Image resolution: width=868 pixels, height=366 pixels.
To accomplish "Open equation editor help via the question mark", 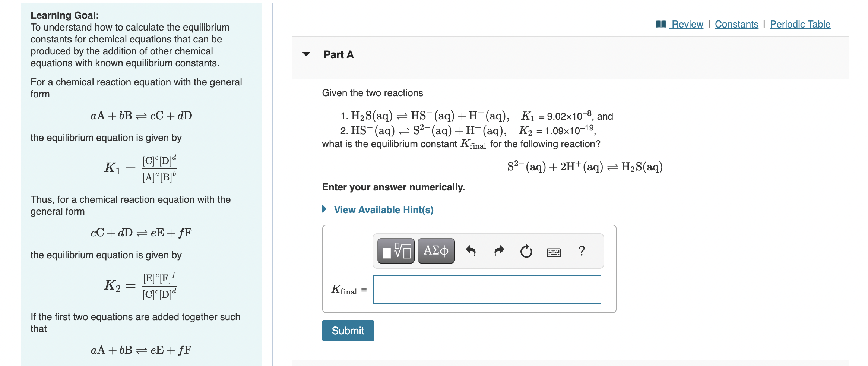I will [x=582, y=251].
